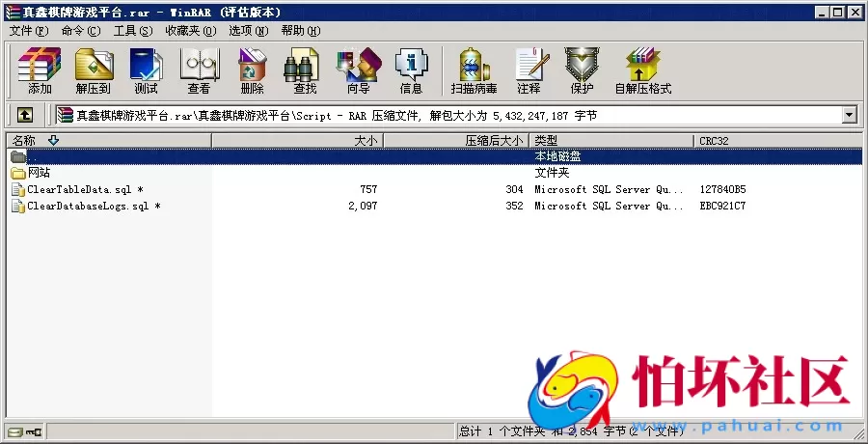Viewport: 868px width, 444px height.
Task: Open the File (文件) menu
Action: tap(29, 31)
